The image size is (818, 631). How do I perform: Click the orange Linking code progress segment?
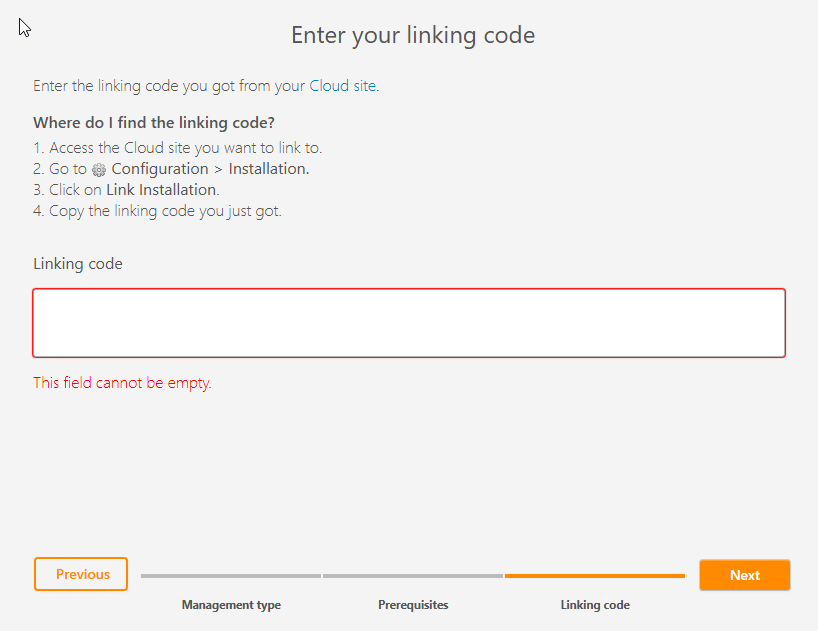594,576
